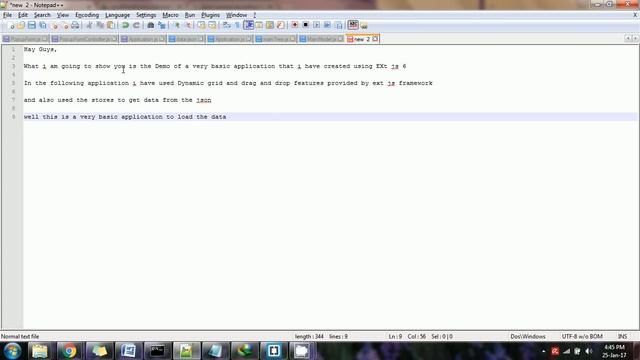
Task: Open the Command Prompt taskbar icon
Action: tap(157, 351)
